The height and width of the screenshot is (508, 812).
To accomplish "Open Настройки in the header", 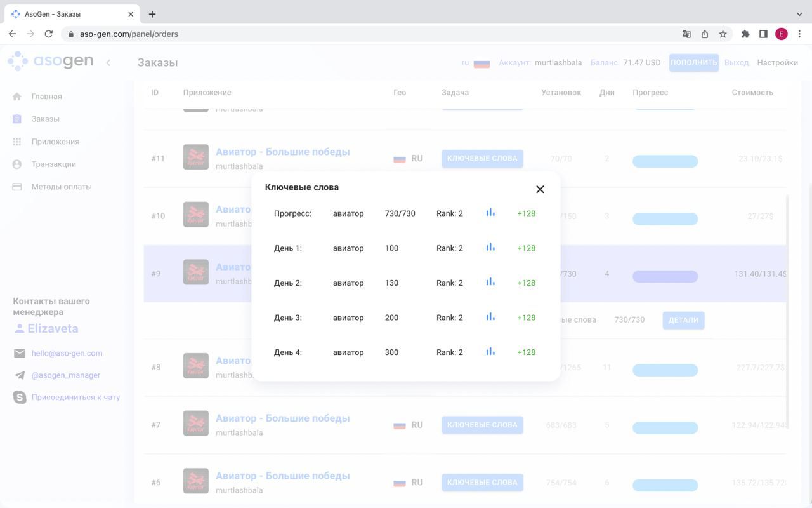I will point(777,62).
